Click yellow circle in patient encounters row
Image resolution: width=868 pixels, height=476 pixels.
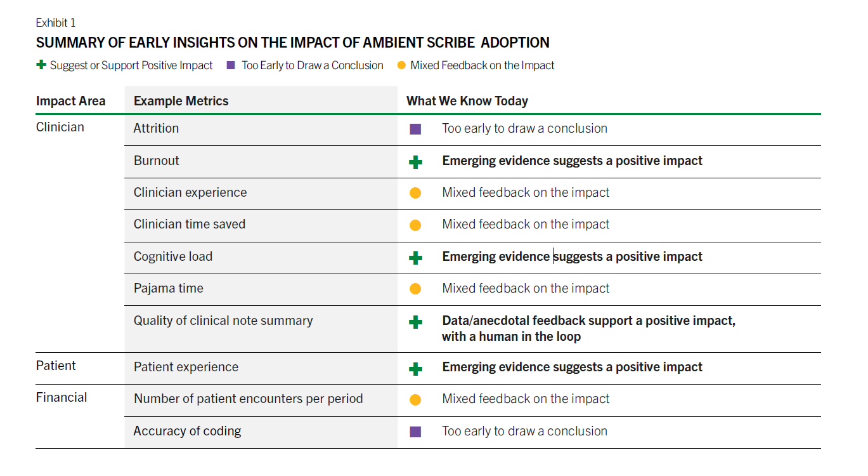click(x=415, y=400)
